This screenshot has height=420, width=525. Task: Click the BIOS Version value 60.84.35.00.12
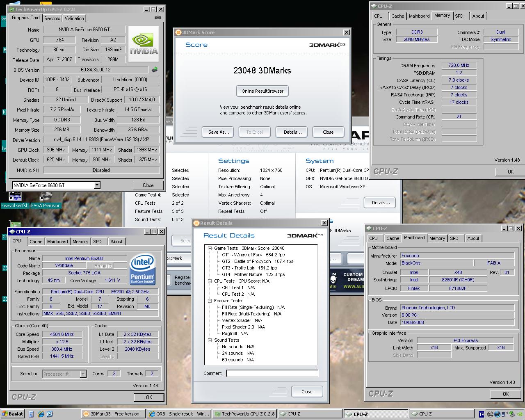[96, 70]
